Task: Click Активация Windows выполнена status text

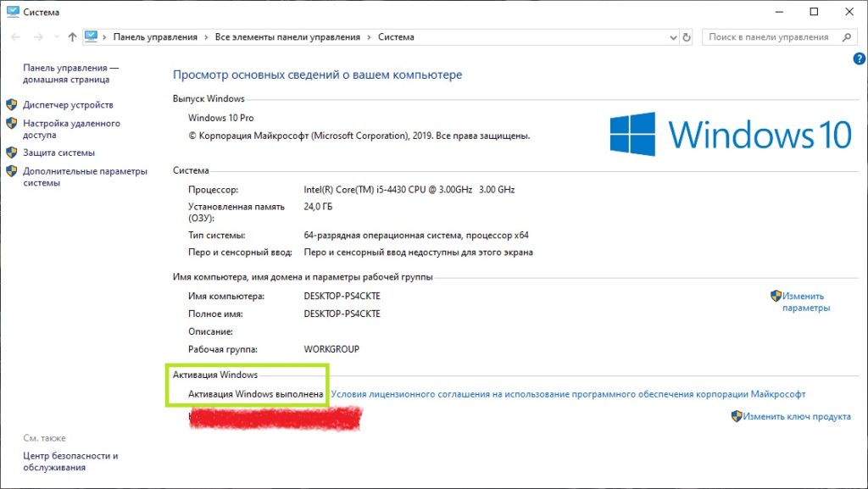Action: point(255,394)
